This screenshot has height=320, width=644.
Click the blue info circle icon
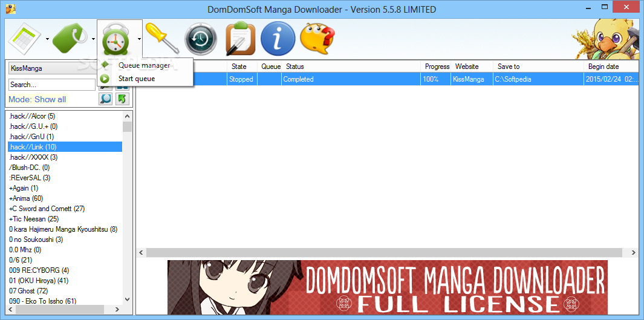point(278,39)
